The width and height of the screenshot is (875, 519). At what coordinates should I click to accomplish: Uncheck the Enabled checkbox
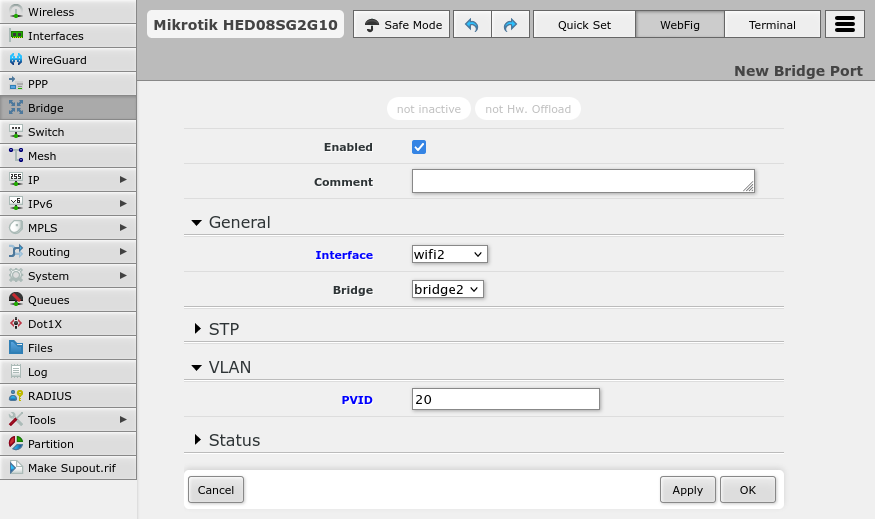tap(419, 147)
